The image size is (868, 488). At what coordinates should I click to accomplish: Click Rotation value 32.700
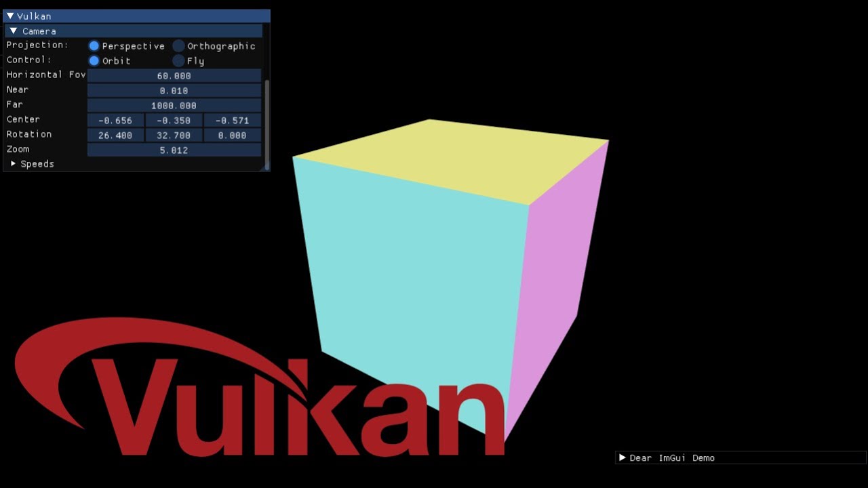[x=174, y=136]
